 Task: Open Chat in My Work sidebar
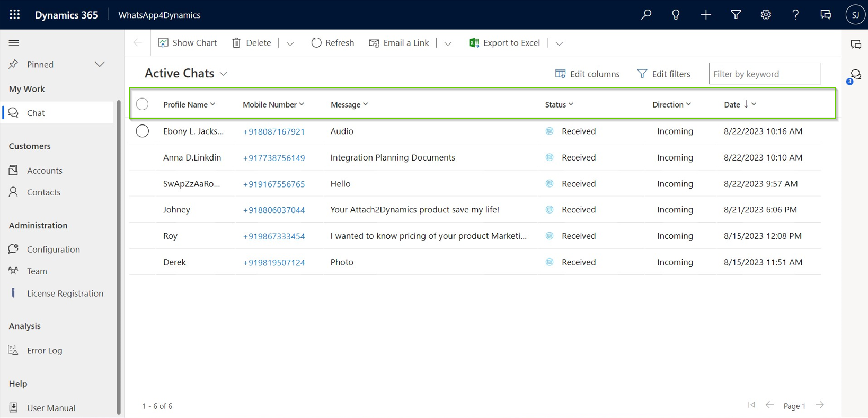[58, 113]
